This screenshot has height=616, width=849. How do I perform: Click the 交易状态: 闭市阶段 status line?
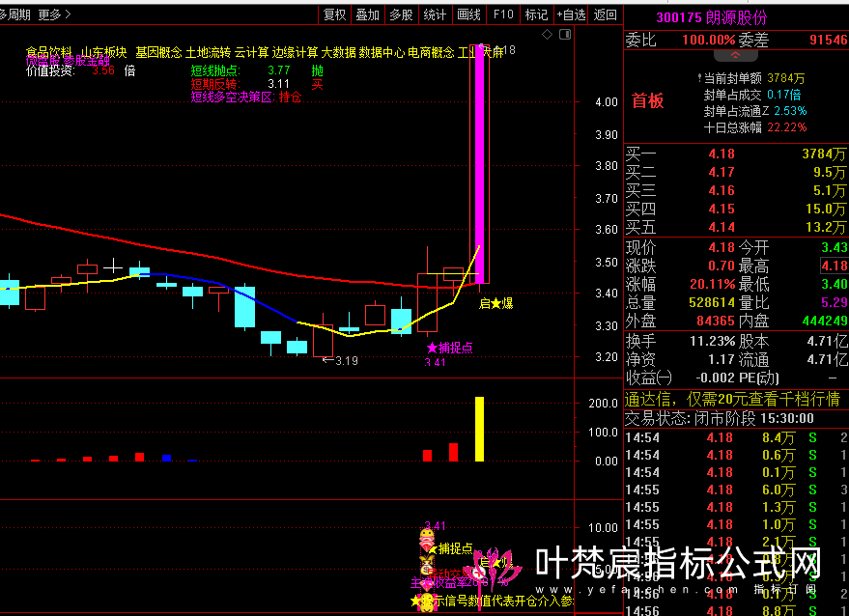click(720, 418)
